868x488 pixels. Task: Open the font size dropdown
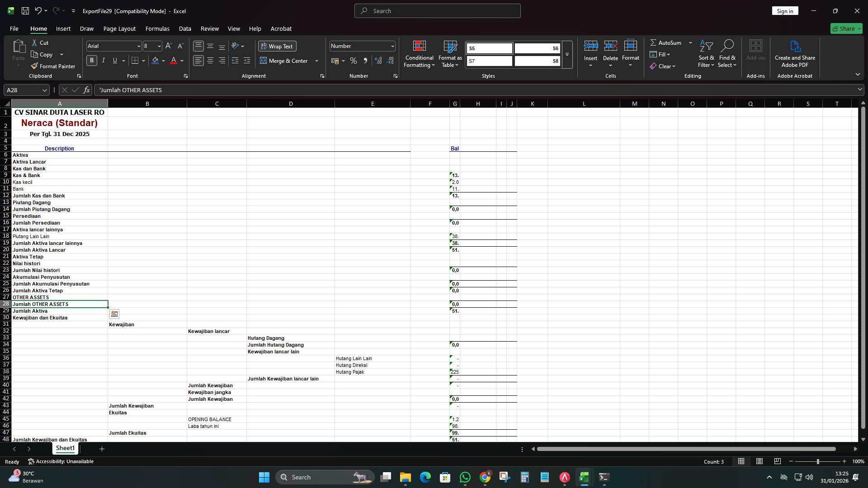click(x=158, y=46)
